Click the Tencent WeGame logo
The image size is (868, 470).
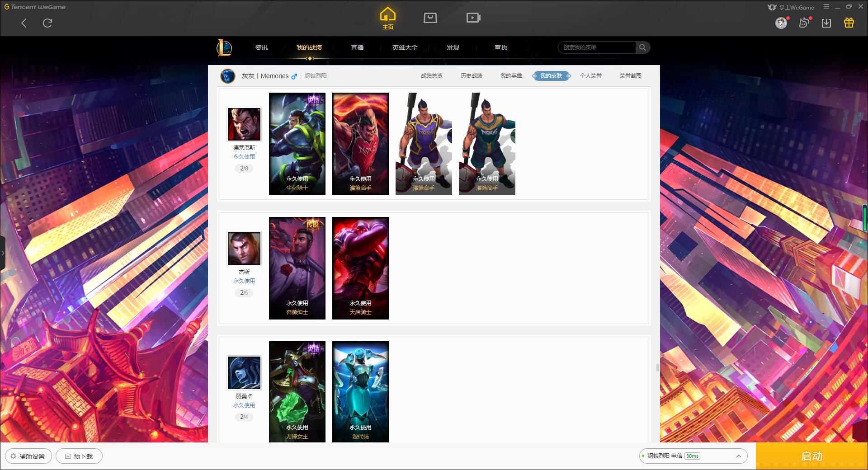pyautogui.click(x=35, y=7)
